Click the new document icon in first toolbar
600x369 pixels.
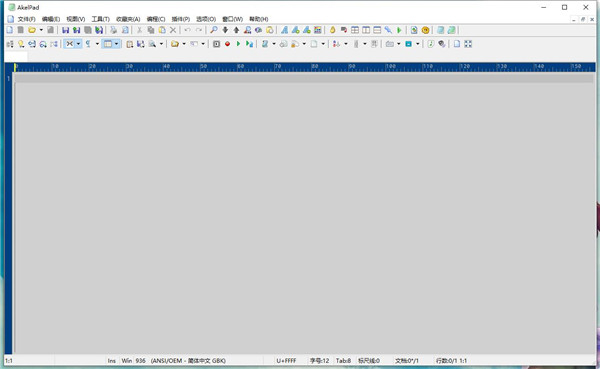click(x=10, y=30)
